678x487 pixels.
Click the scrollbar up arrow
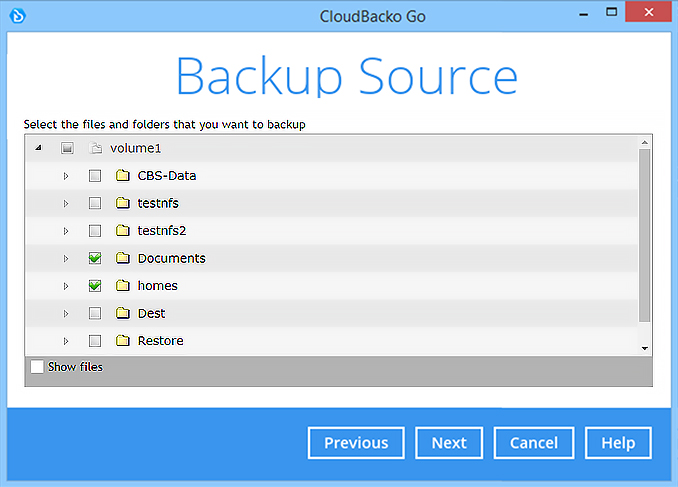(x=645, y=142)
